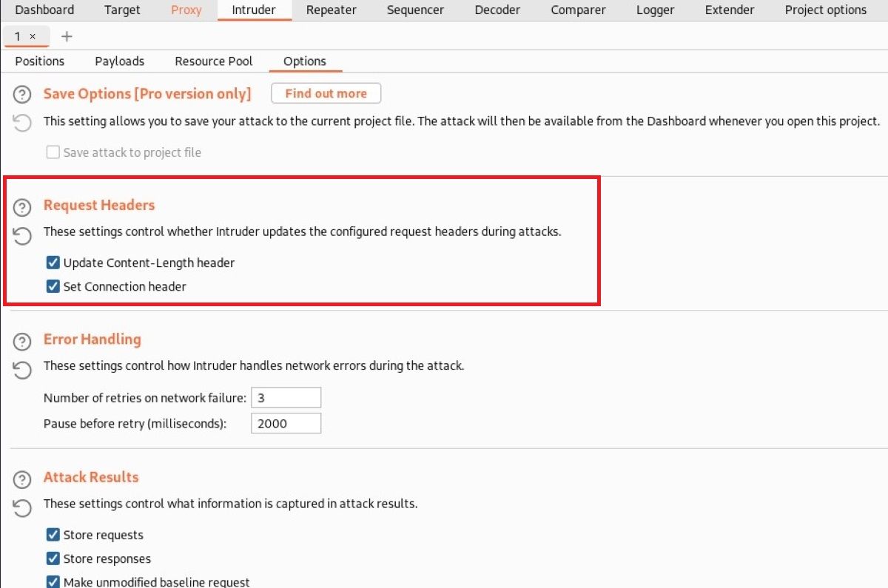Disable Store responses option
The height and width of the screenshot is (588, 888).
53,558
